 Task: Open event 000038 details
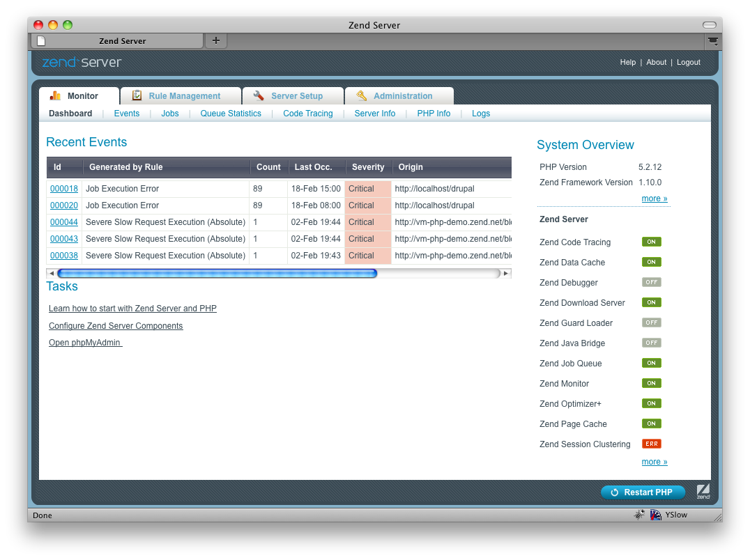tap(64, 255)
